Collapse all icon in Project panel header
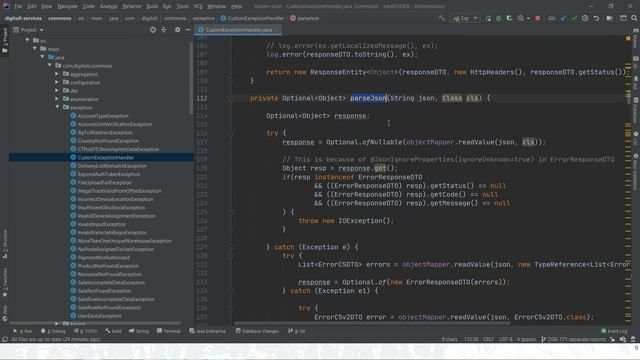The height and width of the screenshot is (360, 640). [164, 30]
